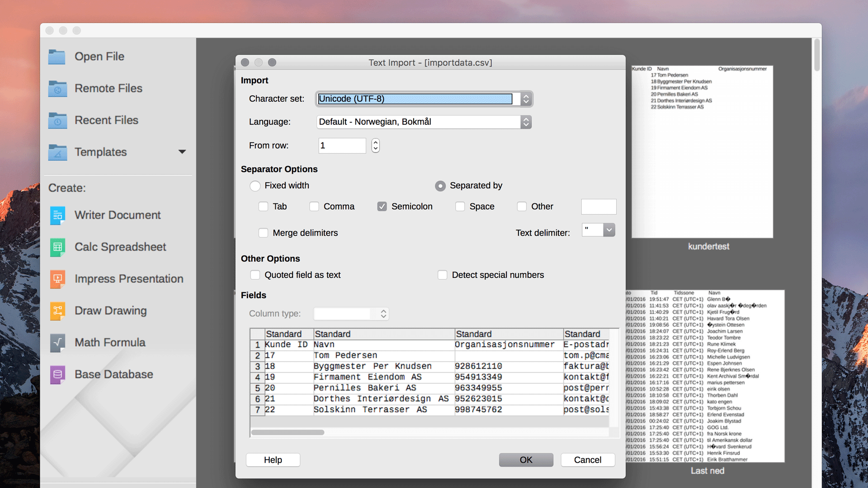Show Recent Files
The height and width of the screenshot is (488, 868).
(106, 120)
